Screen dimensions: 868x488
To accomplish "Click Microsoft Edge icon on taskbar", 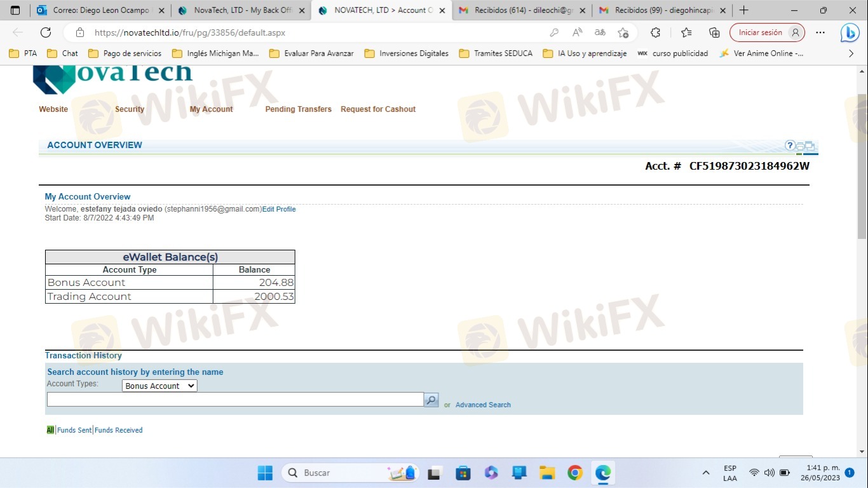I will [x=603, y=473].
